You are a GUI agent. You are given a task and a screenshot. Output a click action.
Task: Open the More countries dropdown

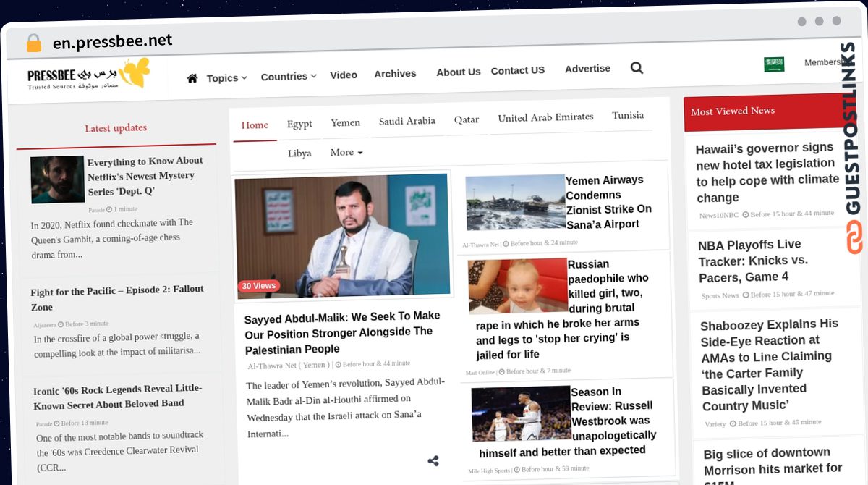click(x=346, y=153)
